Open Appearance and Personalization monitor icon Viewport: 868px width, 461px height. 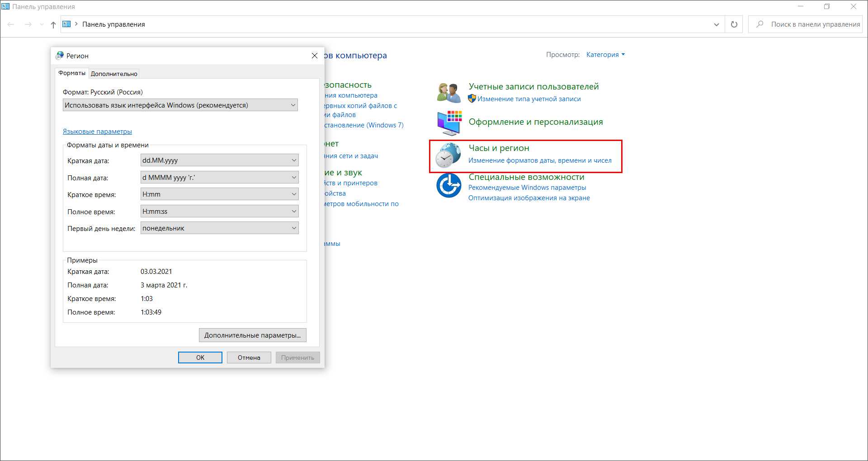click(449, 123)
